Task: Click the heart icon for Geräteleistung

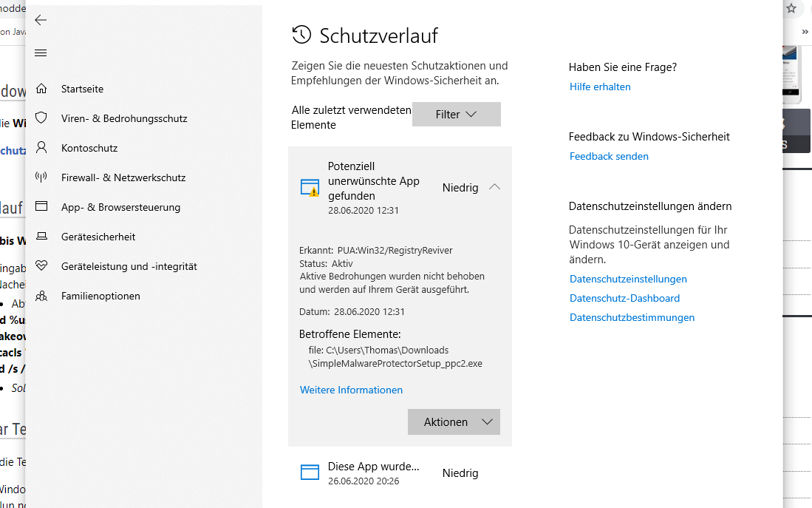Action: coord(41,265)
